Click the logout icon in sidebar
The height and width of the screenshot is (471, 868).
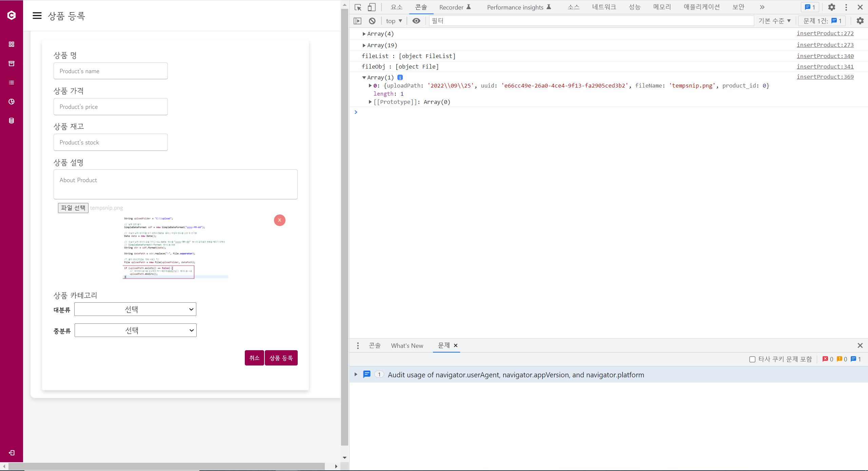point(12,453)
